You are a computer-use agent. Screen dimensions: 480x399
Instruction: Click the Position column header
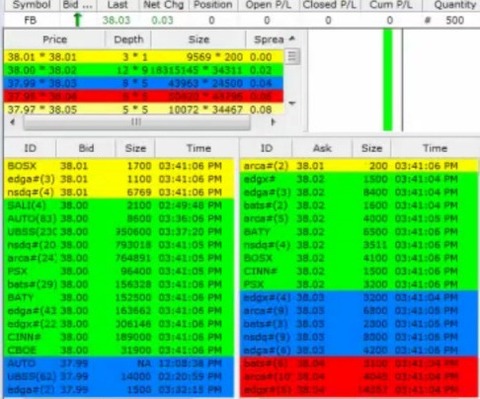(x=213, y=5)
